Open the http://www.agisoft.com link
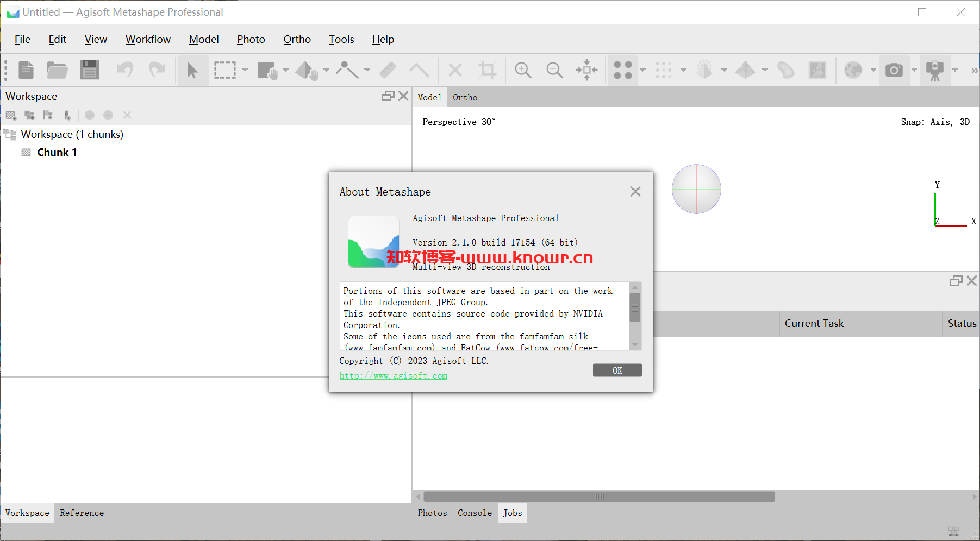The image size is (980, 541). [394, 376]
